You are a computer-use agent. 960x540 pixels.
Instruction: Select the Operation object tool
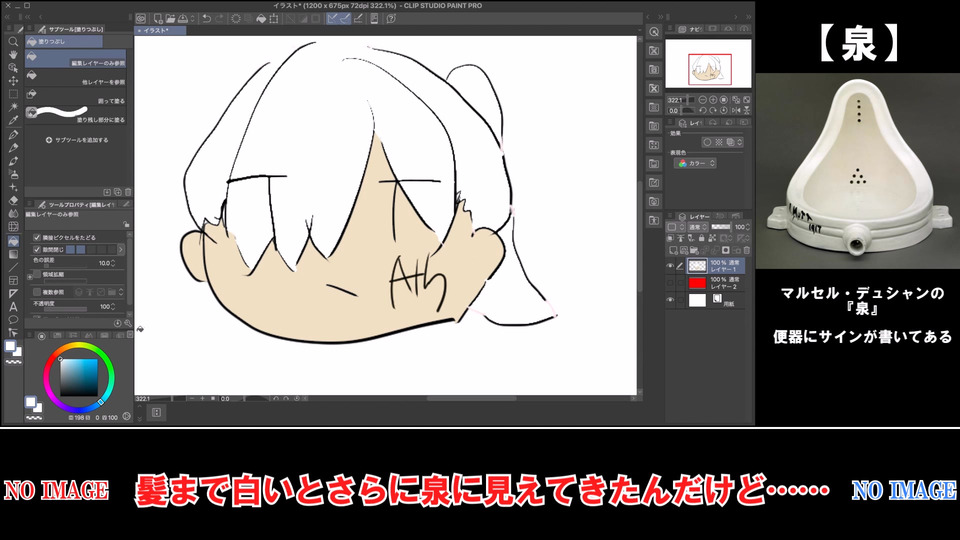[13, 67]
